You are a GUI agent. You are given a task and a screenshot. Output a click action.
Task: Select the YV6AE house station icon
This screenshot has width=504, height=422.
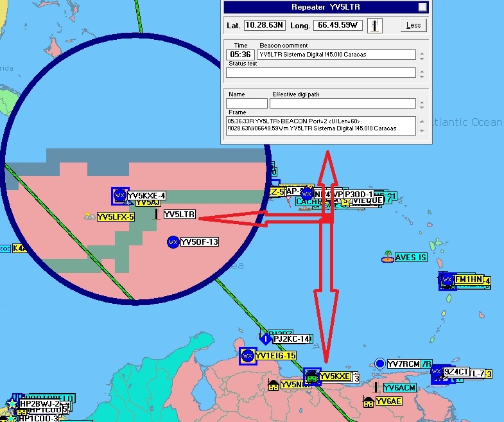[x=368, y=401]
